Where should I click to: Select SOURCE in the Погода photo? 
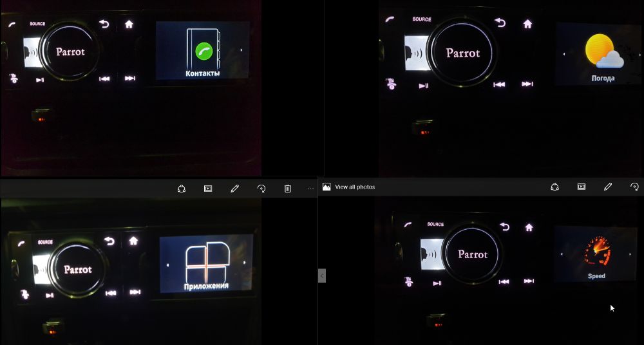click(x=421, y=19)
